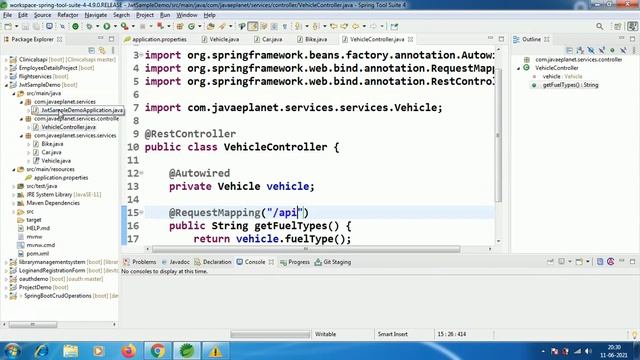The image size is (640, 360).
Task: Open the Git Staging view tab
Action: [x=333, y=262]
